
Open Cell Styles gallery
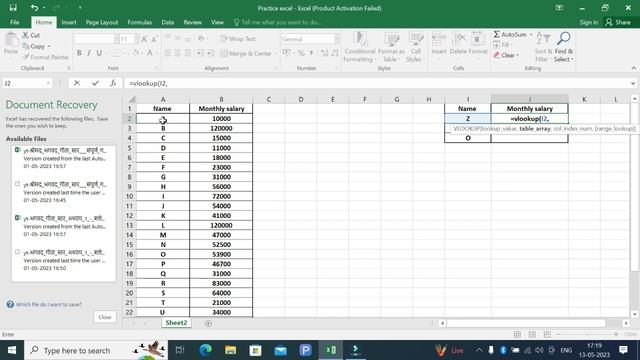tap(416, 47)
